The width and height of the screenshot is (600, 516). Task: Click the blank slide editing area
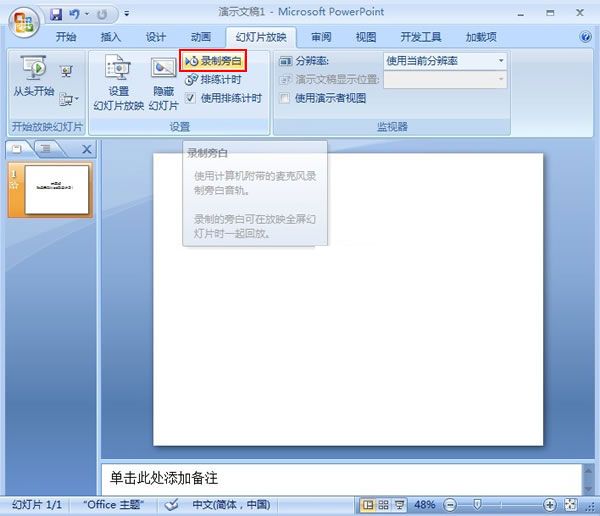[348, 299]
